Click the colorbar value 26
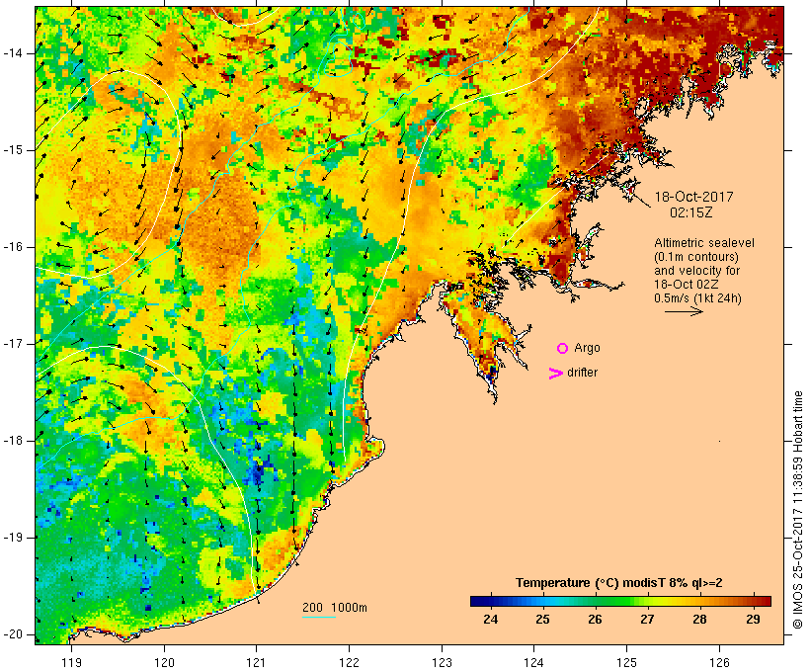This screenshot has height=672, width=810. (x=595, y=620)
